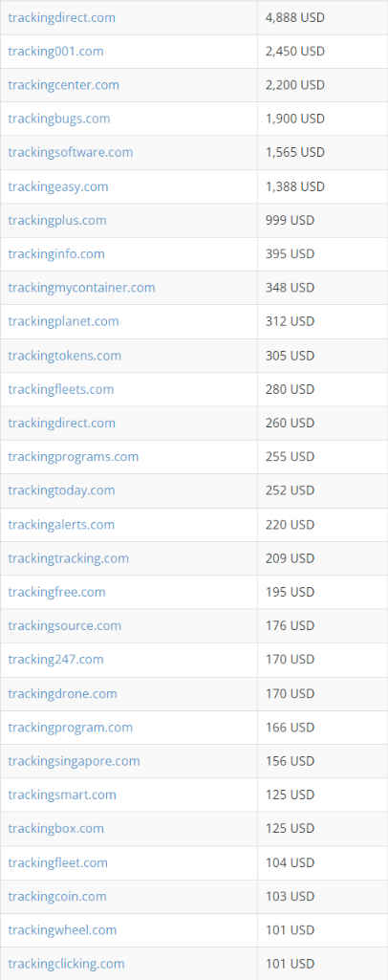Open trackingclicking.com link
This screenshot has height=980, width=388.
(66, 964)
